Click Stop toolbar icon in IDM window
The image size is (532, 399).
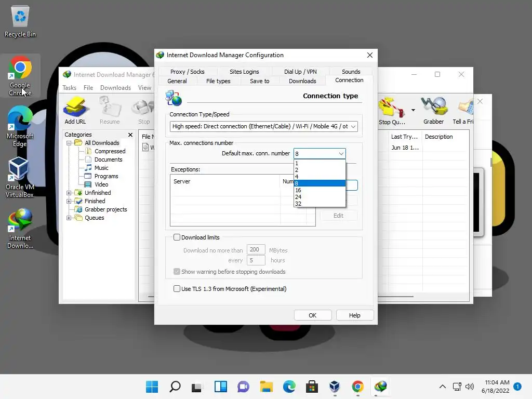[x=144, y=110]
